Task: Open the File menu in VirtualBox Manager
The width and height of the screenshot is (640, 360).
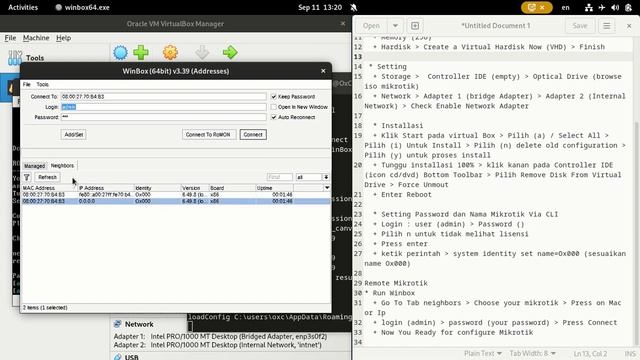Action: coord(10,38)
